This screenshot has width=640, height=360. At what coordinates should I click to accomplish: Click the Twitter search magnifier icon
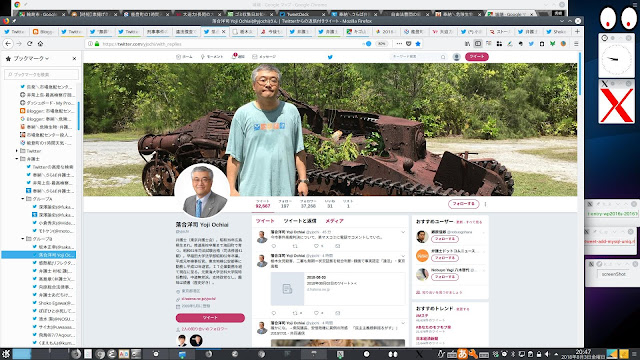[x=443, y=57]
